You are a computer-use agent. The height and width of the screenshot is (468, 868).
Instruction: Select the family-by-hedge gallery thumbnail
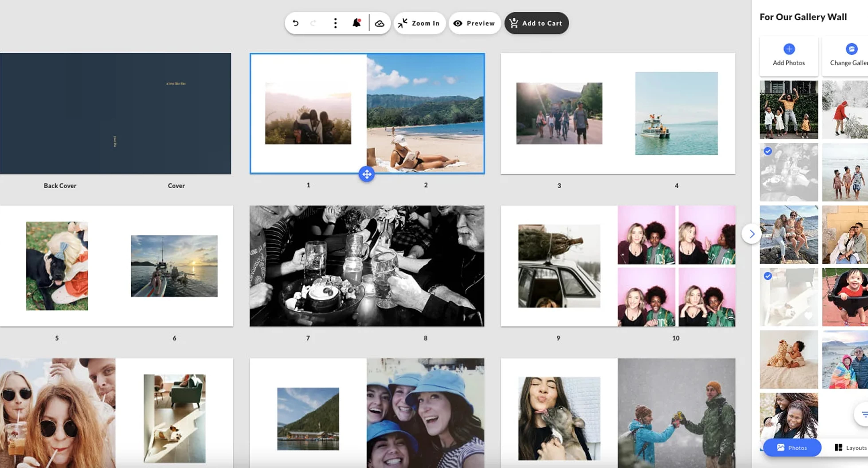pyautogui.click(x=788, y=110)
